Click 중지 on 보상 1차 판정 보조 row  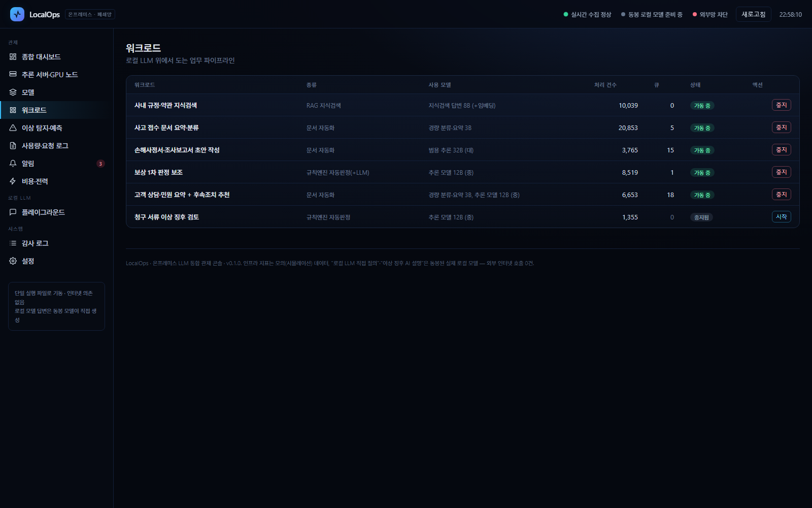(x=782, y=172)
